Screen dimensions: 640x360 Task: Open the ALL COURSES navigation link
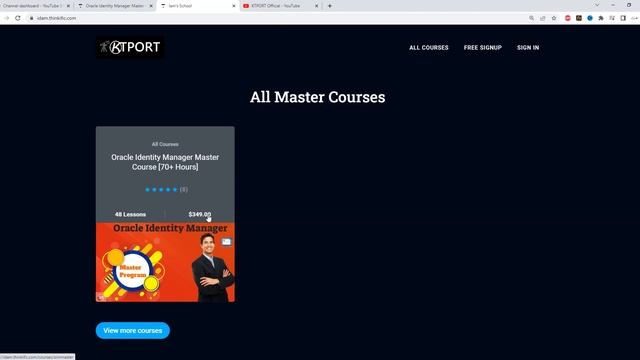[x=429, y=48]
